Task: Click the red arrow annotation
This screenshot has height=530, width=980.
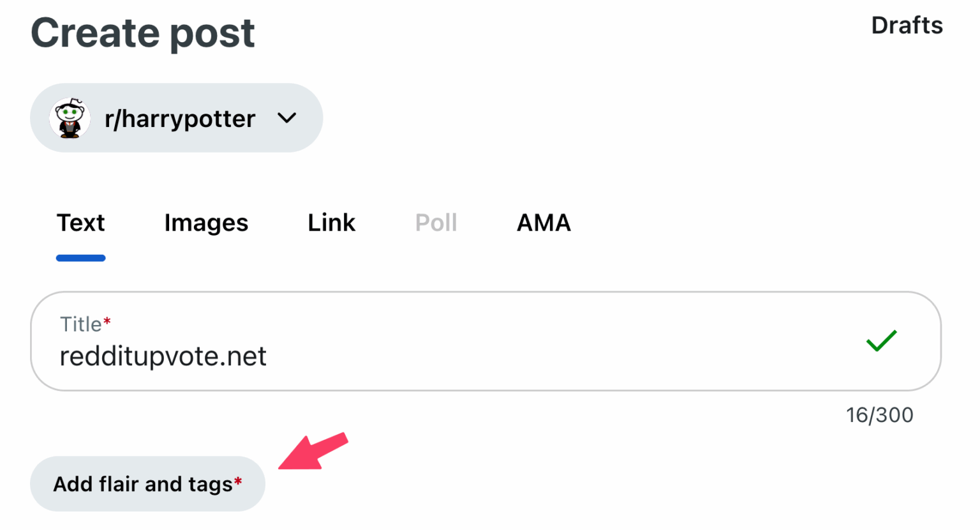Action: [x=313, y=453]
